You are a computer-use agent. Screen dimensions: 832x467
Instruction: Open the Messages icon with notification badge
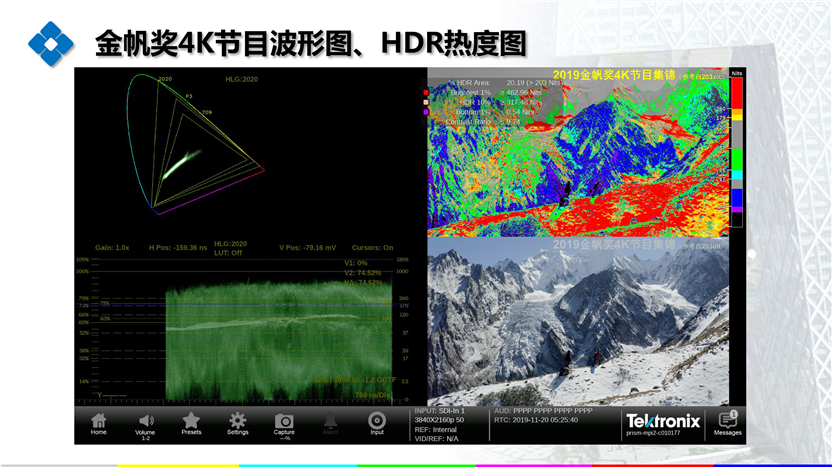(x=727, y=423)
